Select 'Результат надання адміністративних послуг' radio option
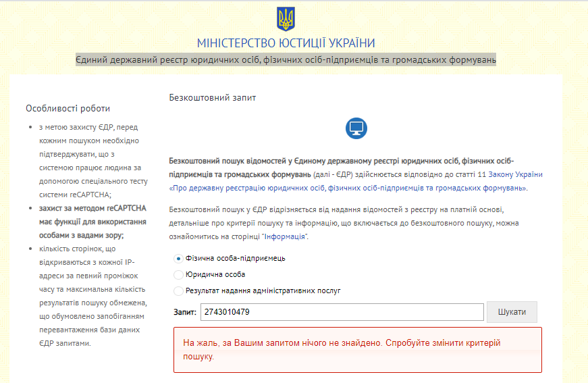Viewport: 588px width, 383px height. (x=178, y=291)
